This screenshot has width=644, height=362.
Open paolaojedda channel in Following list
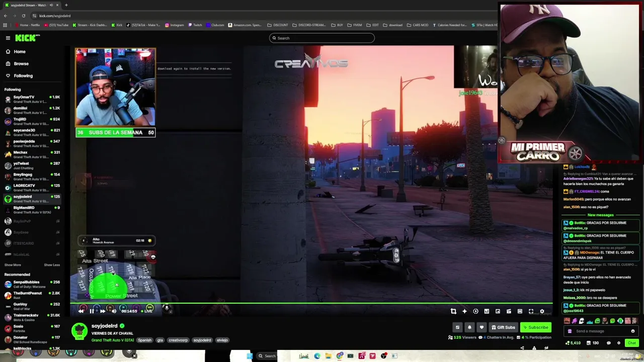[32, 143]
